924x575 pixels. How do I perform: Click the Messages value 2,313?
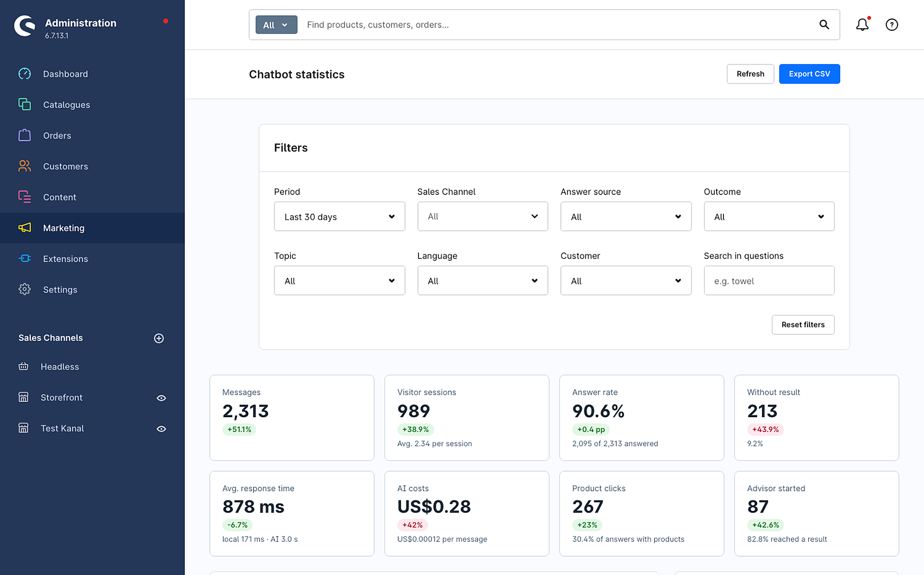(x=245, y=411)
